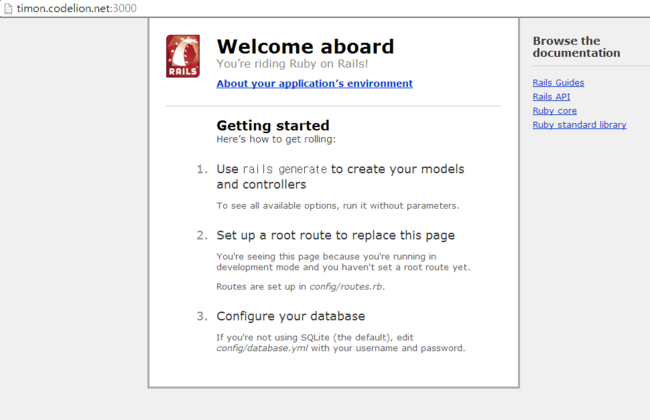The width and height of the screenshot is (650, 420).
Task: Open the Ruby standard library link
Action: [x=579, y=125]
